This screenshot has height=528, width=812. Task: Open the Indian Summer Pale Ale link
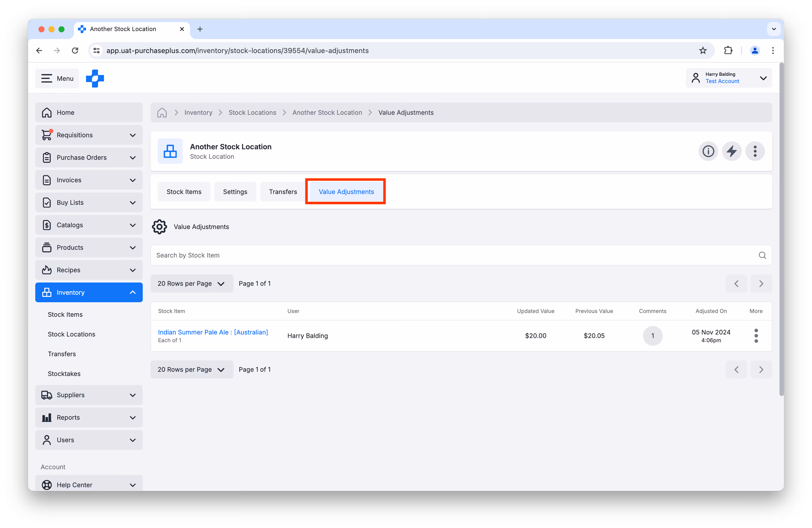(213, 332)
